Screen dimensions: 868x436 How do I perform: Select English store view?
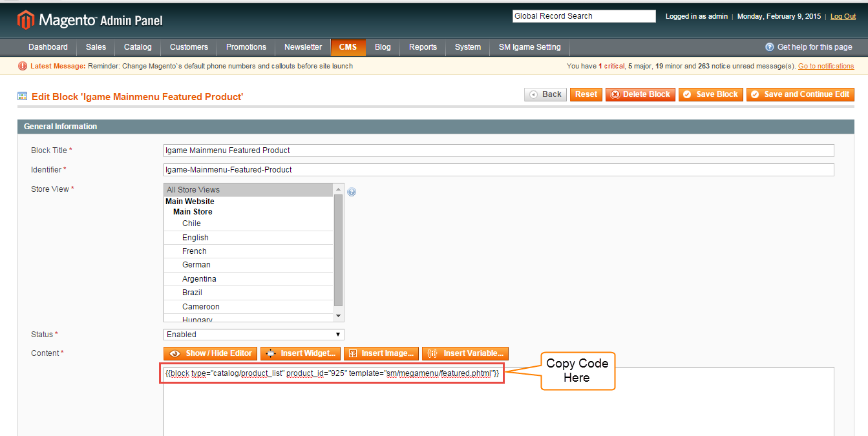(x=249, y=238)
